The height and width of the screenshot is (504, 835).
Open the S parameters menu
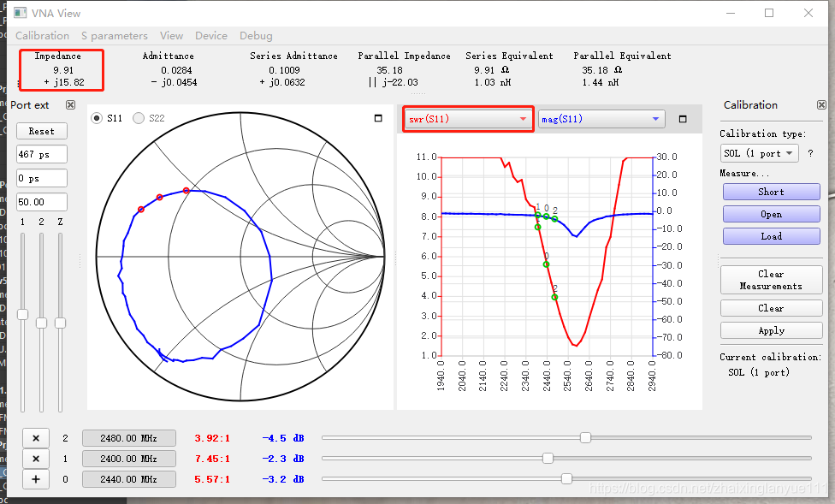point(115,36)
